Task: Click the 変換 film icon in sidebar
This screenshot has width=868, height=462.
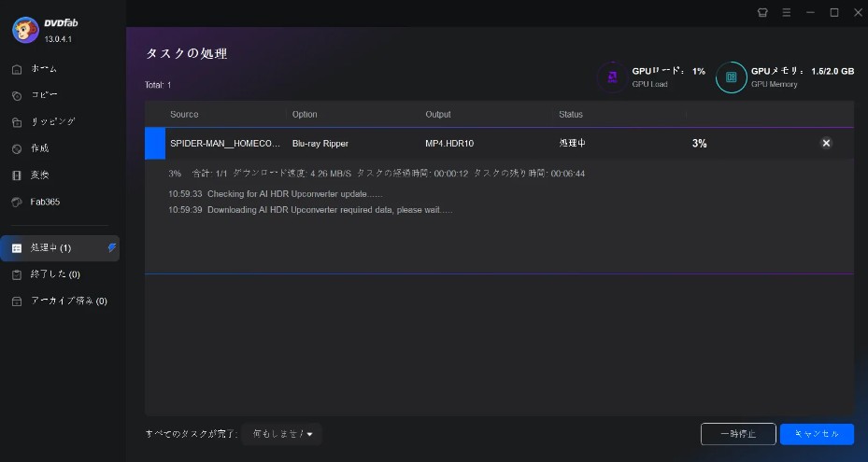Action: 17,175
